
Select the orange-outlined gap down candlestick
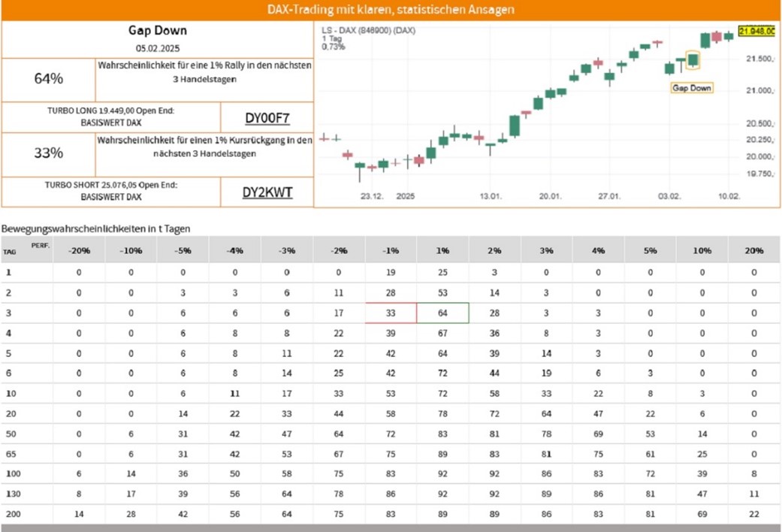(693, 60)
